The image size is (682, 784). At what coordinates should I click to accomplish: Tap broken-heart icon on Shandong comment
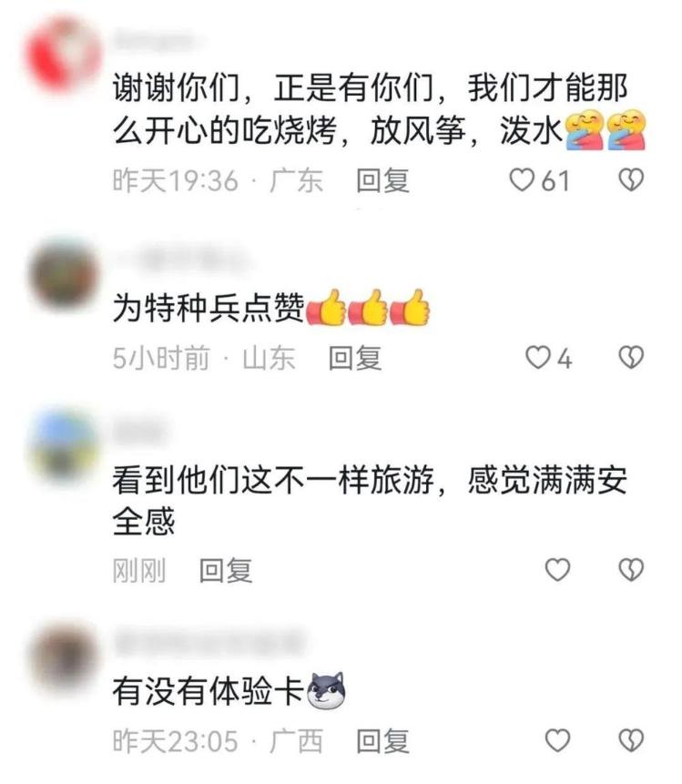pos(631,358)
